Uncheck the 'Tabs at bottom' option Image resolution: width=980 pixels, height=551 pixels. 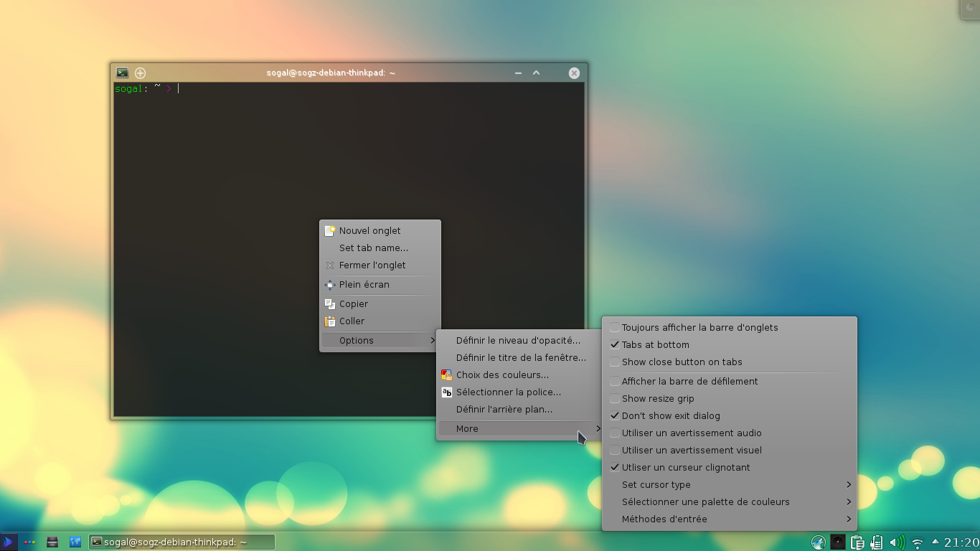coord(615,345)
